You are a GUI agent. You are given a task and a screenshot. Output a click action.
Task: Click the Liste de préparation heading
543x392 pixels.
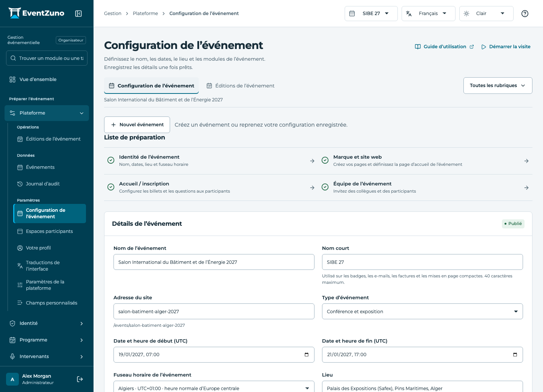pos(135,138)
